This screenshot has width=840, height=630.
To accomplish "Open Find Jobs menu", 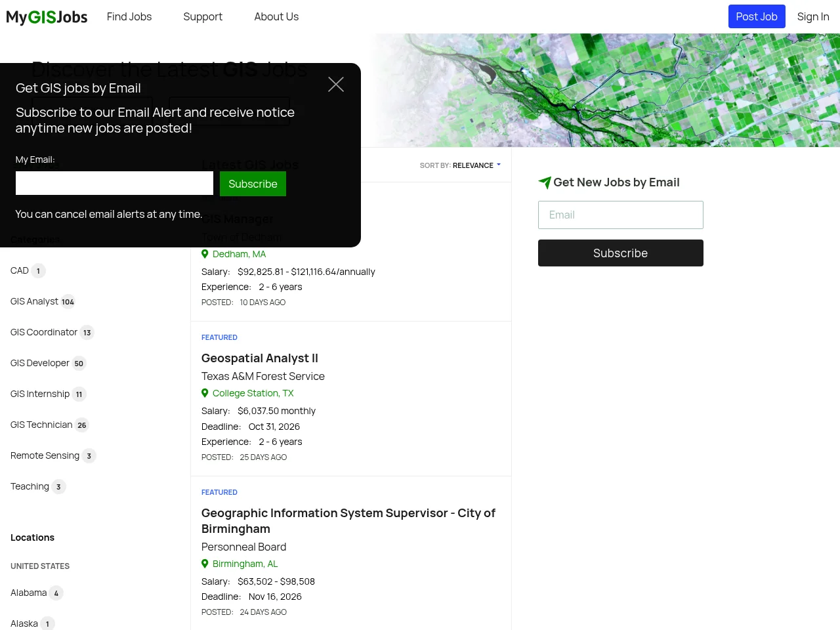I will (129, 16).
